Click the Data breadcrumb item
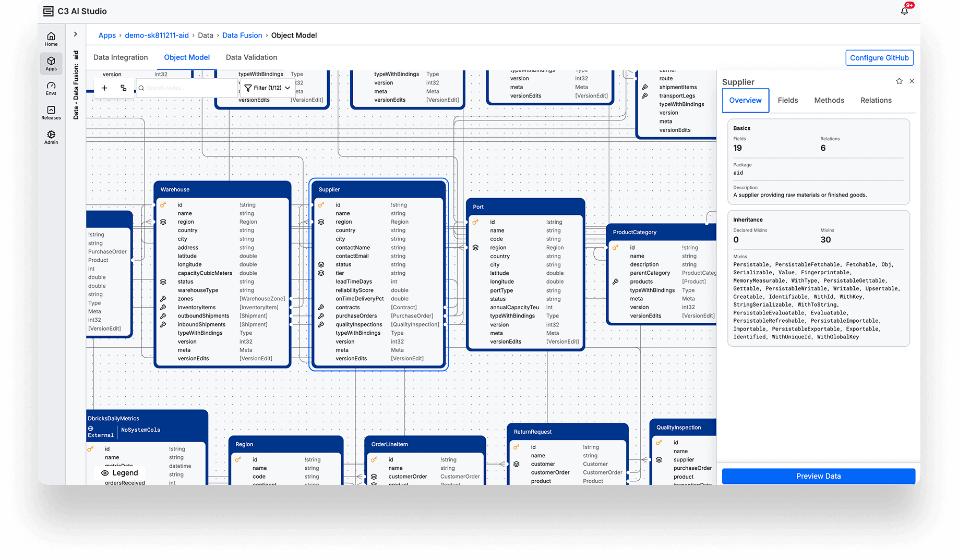The image size is (958, 560). pos(206,35)
